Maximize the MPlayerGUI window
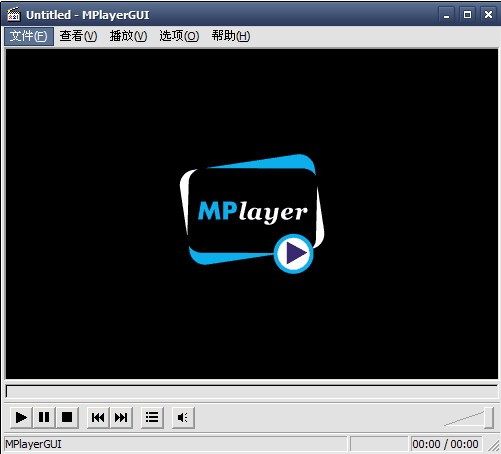 click(467, 15)
